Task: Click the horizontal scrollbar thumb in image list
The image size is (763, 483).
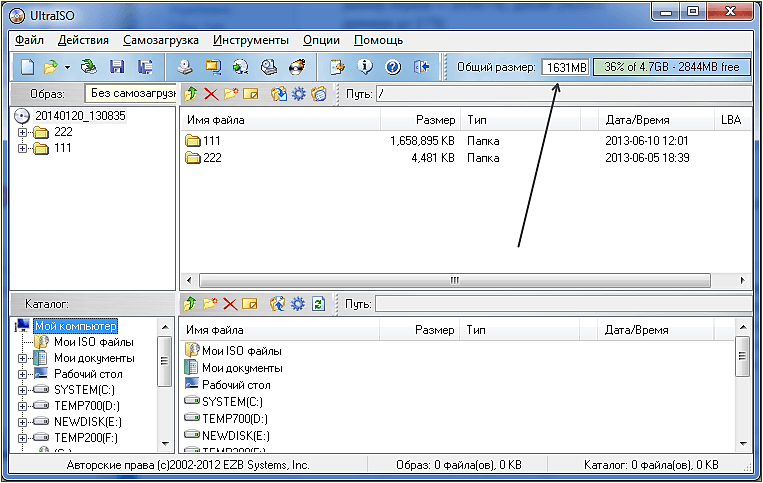Action: click(454, 280)
